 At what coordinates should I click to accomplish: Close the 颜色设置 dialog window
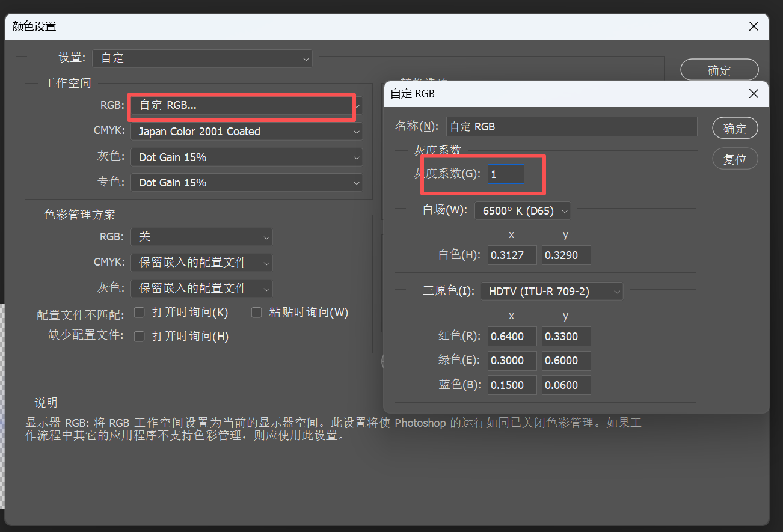754,26
